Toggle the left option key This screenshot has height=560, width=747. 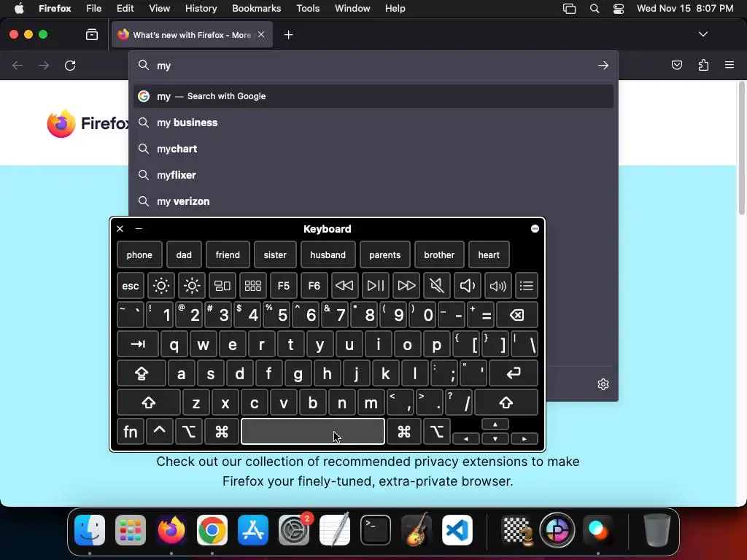tap(189, 432)
